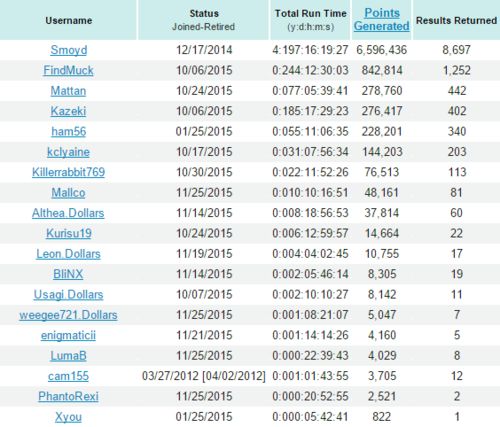The height and width of the screenshot is (427, 500).
Task: Open Smoyd's user profile link
Action: tap(69, 50)
